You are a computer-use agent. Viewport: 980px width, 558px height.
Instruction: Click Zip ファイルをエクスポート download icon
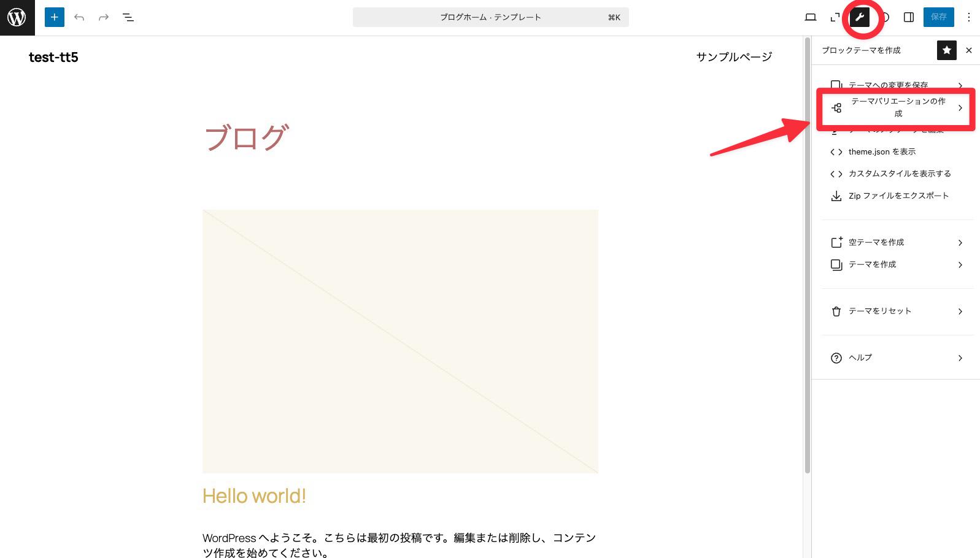pyautogui.click(x=836, y=196)
